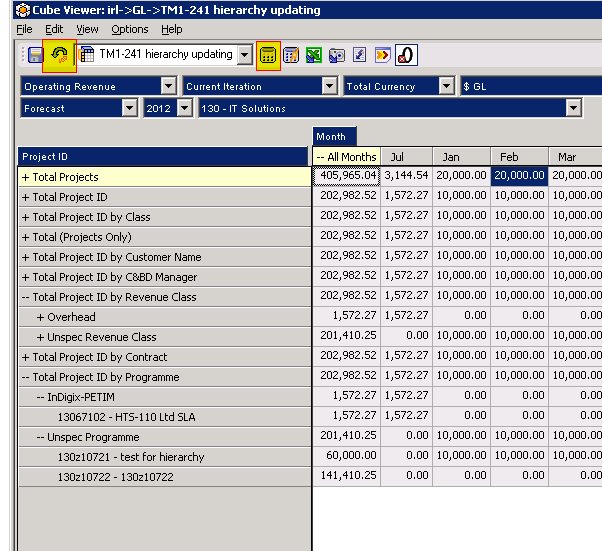Click the 3,144.54 Jul cell for Total Projects

tap(407, 175)
